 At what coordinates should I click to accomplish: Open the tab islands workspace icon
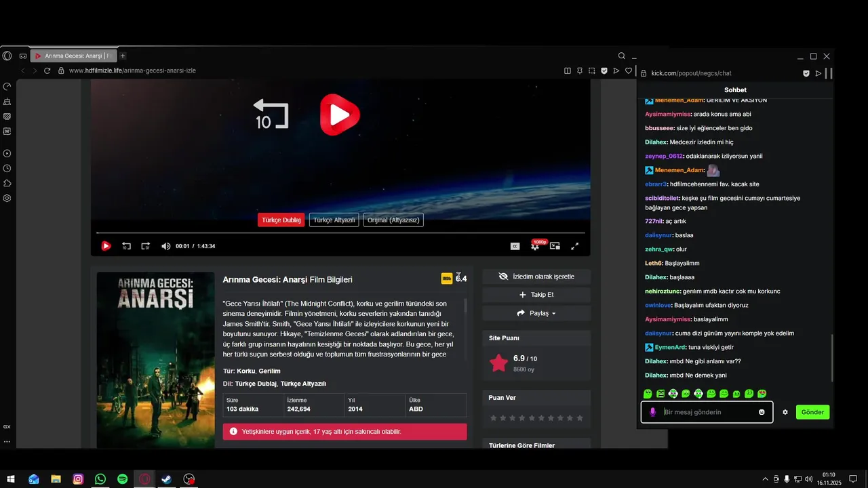point(23,56)
